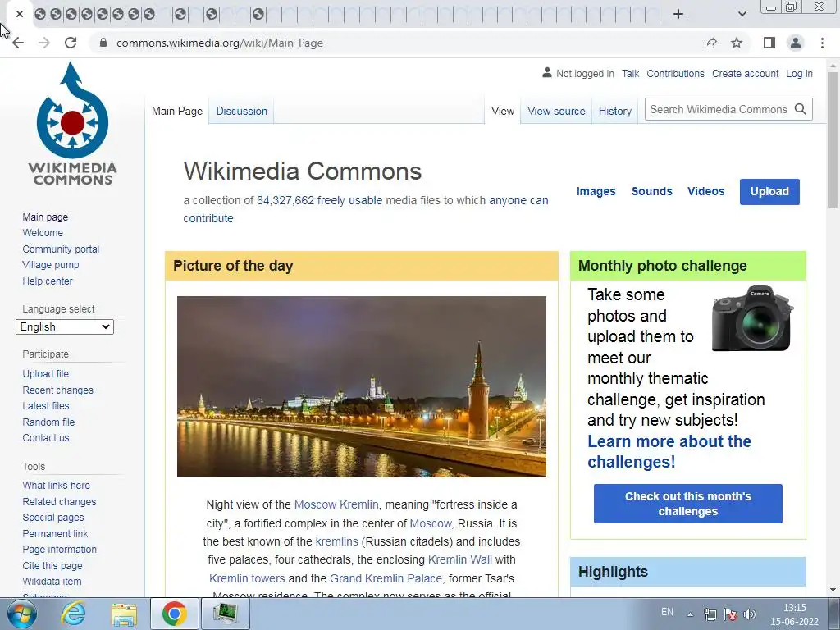
Task: Open the Grand Kremlin Palace link
Action: coord(386,578)
